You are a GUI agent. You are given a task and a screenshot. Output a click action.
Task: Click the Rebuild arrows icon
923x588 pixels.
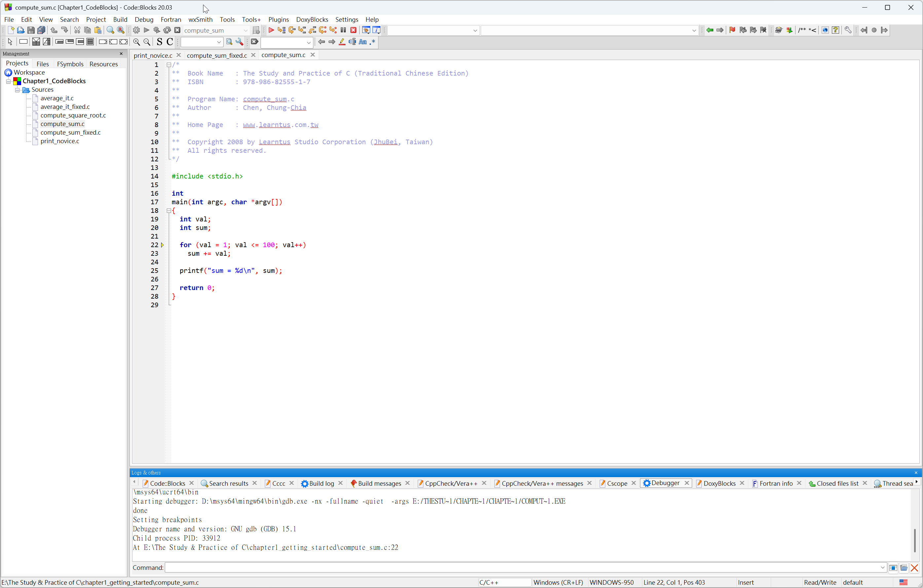(x=167, y=30)
